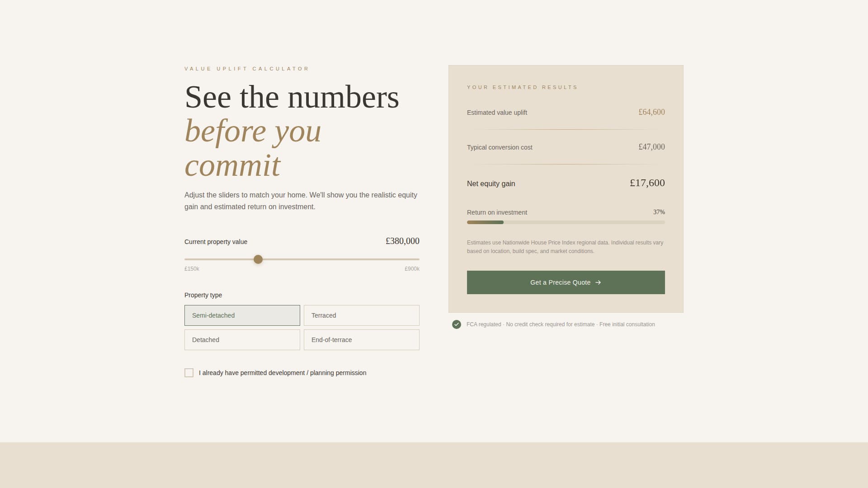Image resolution: width=868 pixels, height=488 pixels.
Task: Click the Value Uplift Calculator label
Action: point(246,69)
